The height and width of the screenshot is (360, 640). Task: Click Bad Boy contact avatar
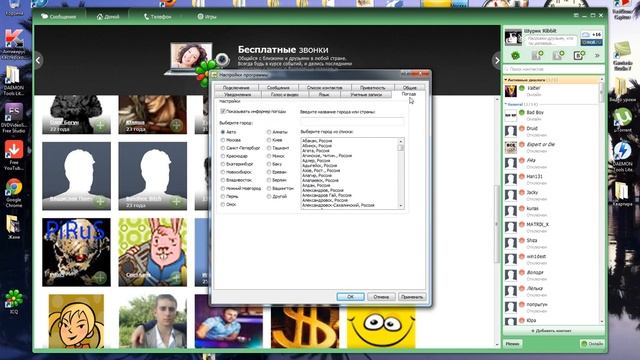(511, 115)
